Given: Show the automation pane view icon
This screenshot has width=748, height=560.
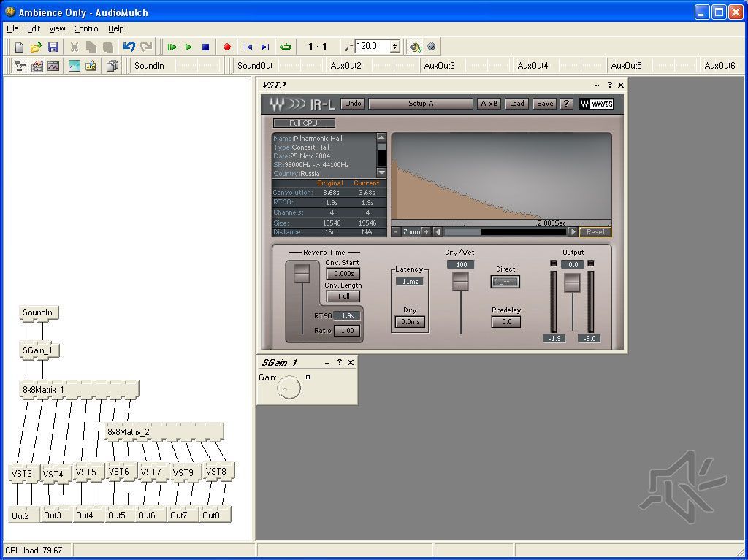Looking at the screenshot, I should click(x=53, y=66).
